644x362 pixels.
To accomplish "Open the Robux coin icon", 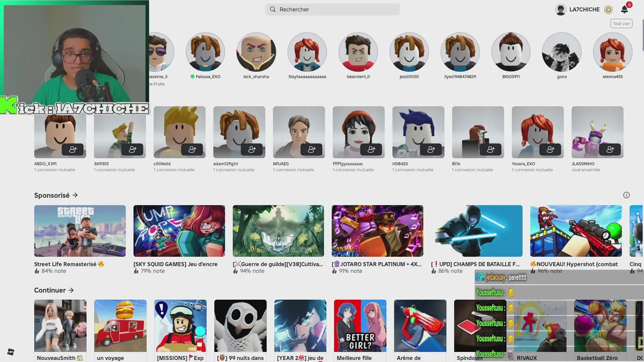I will point(608,10).
